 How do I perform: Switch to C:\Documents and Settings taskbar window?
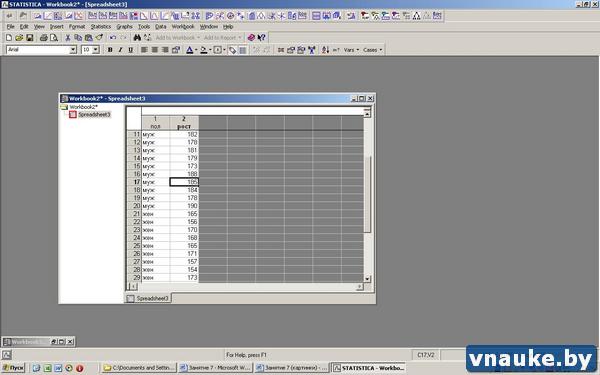[x=139, y=368]
